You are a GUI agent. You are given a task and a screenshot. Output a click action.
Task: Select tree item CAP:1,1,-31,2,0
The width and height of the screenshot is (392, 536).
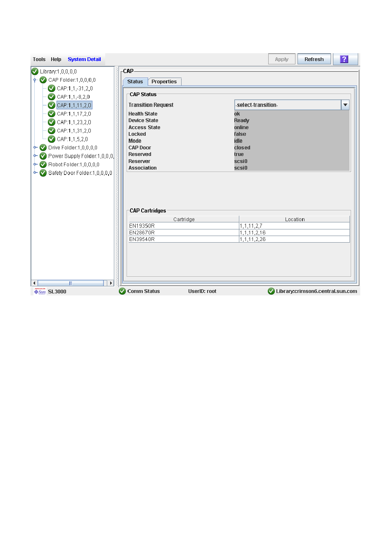click(x=75, y=88)
